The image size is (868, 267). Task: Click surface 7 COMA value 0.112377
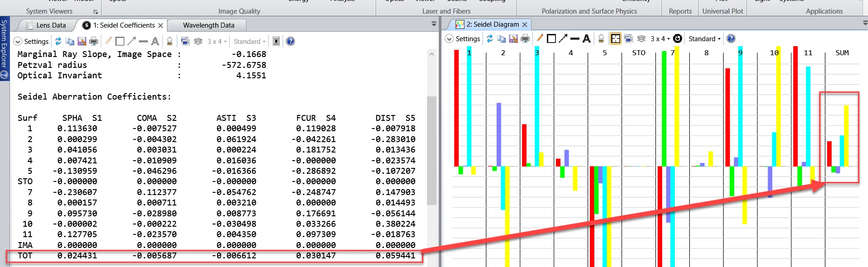click(157, 192)
